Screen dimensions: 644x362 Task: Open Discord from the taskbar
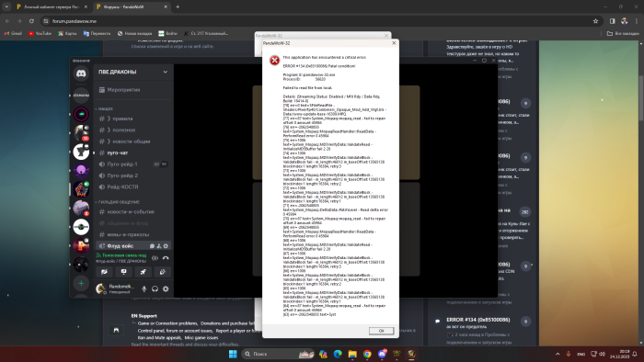click(x=382, y=354)
